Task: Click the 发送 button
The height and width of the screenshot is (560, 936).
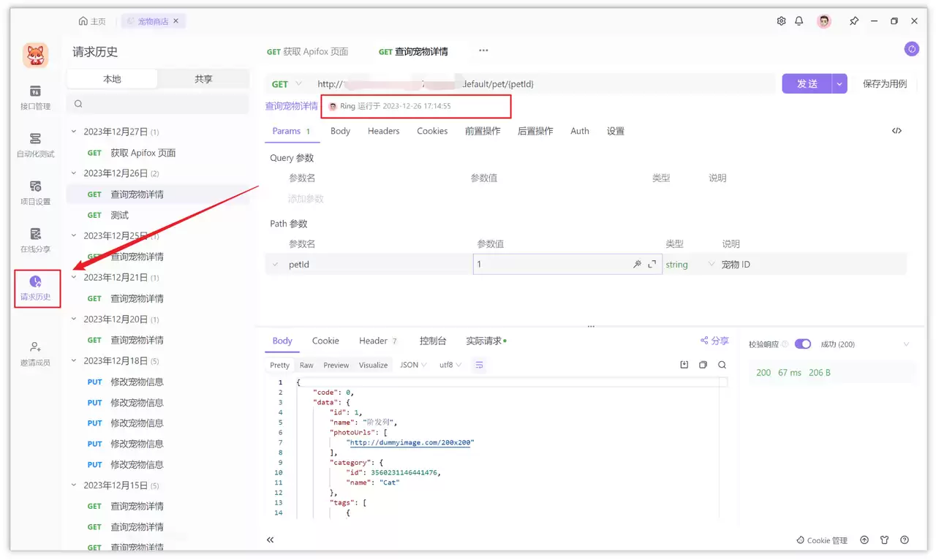Action: pyautogui.click(x=807, y=84)
